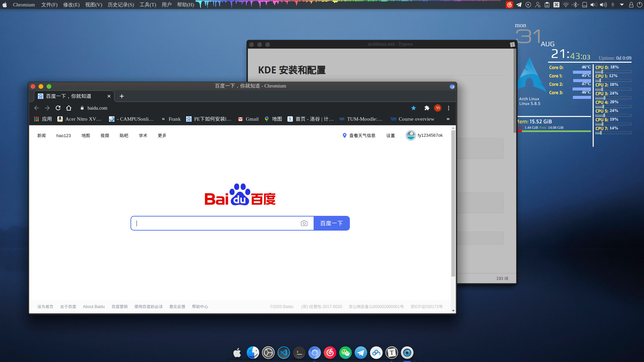Open WeChat from the dock
This screenshot has width=644, height=362.
(x=345, y=353)
